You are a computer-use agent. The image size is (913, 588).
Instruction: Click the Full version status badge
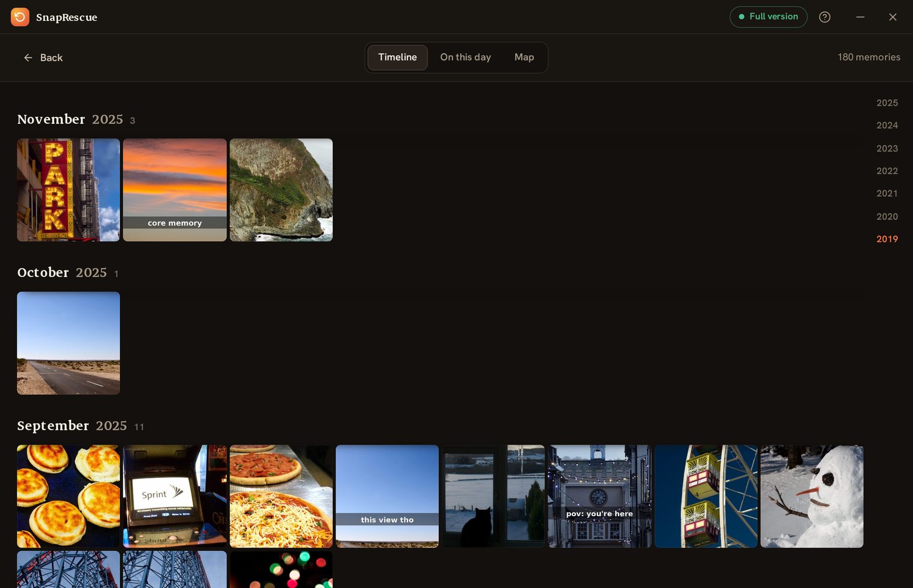coord(769,17)
